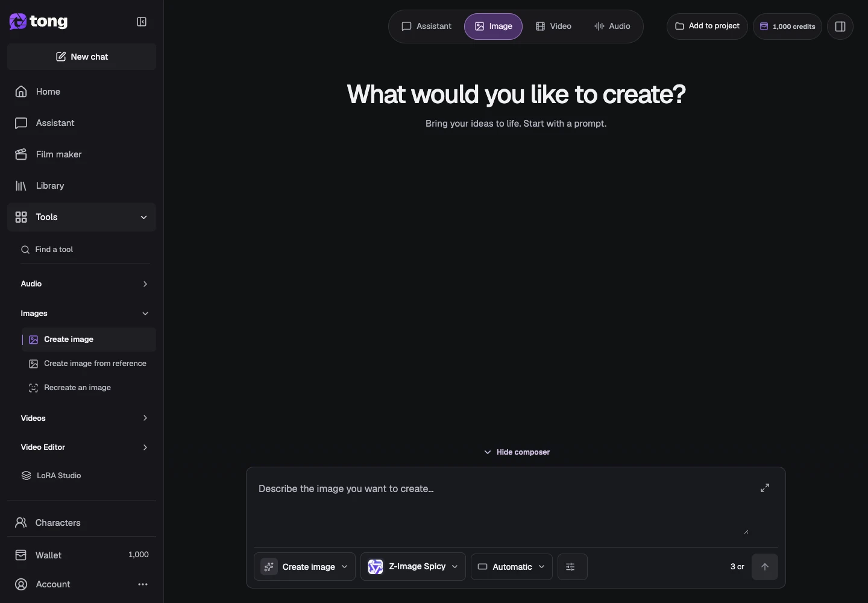The width and height of the screenshot is (868, 603).
Task: Expand the Audio tools category
Action: coord(84,284)
